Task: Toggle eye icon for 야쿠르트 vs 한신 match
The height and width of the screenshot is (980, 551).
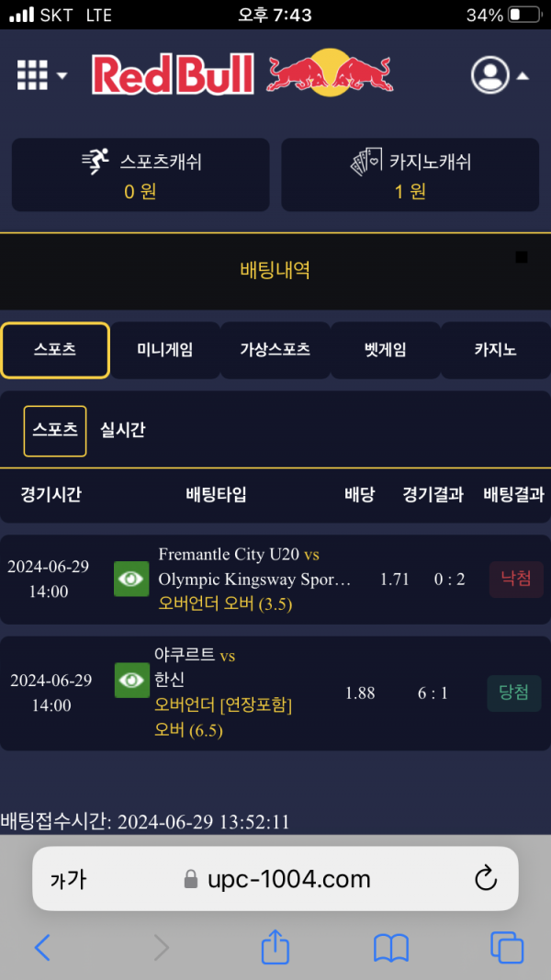Action: click(x=131, y=680)
